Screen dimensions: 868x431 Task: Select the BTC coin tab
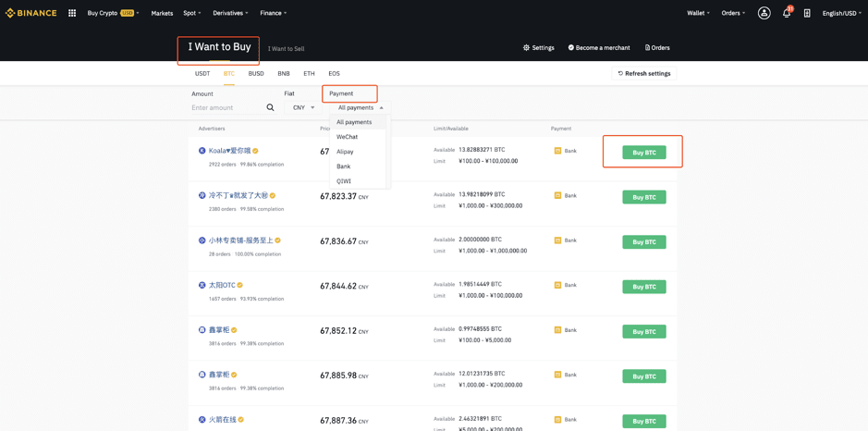tap(229, 73)
